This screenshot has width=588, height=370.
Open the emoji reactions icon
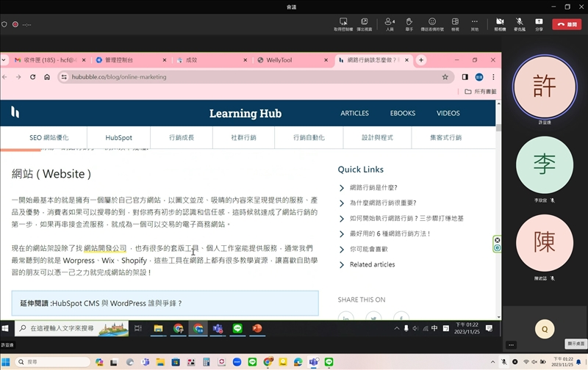click(432, 21)
